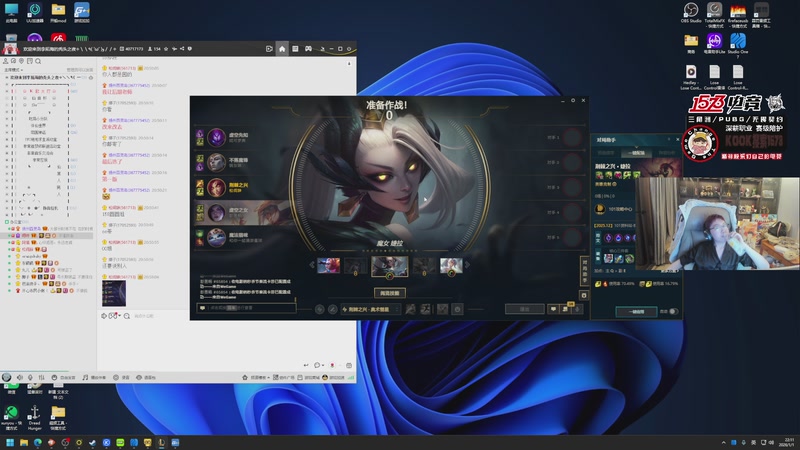Edit rune page with pencil icon
The height and width of the screenshot is (450, 800).
click(x=333, y=309)
